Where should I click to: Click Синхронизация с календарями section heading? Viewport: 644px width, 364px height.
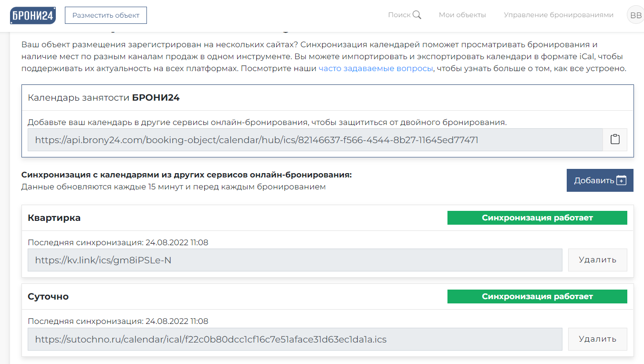pos(187,175)
